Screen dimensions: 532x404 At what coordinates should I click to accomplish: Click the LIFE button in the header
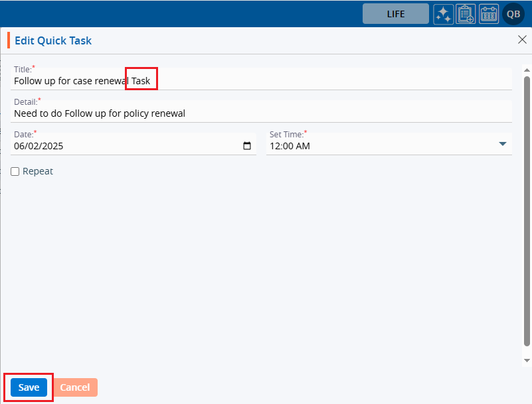point(395,14)
